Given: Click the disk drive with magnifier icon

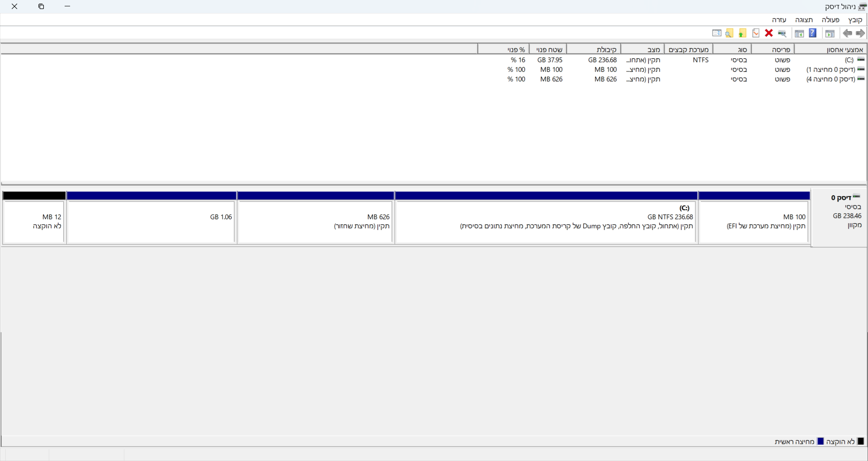Looking at the screenshot, I should pos(782,33).
